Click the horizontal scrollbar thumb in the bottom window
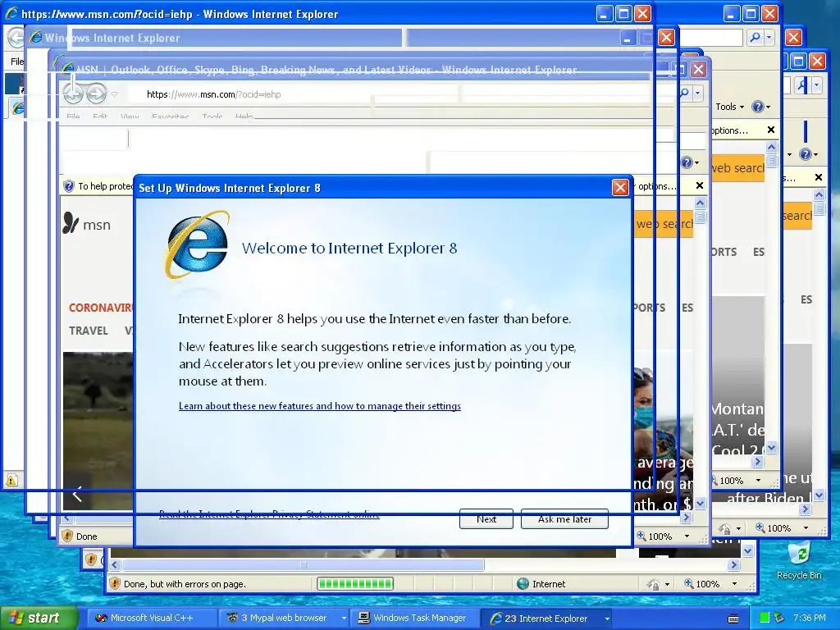 (x=304, y=564)
